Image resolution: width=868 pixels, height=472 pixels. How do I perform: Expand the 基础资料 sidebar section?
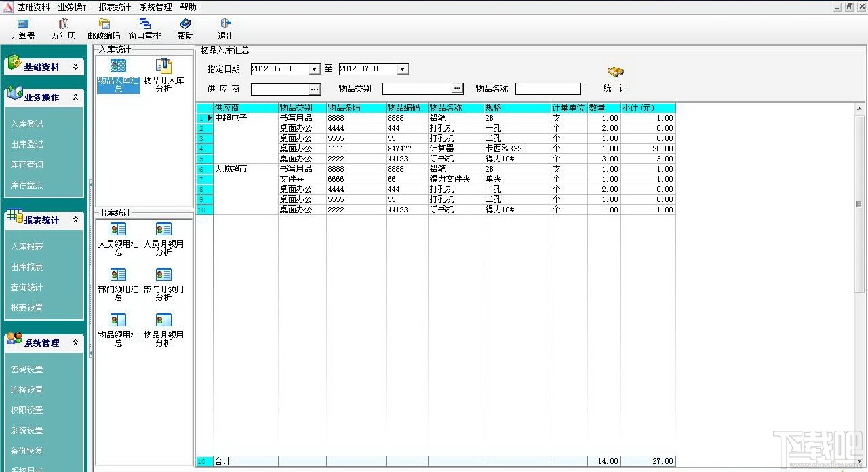coord(75,66)
